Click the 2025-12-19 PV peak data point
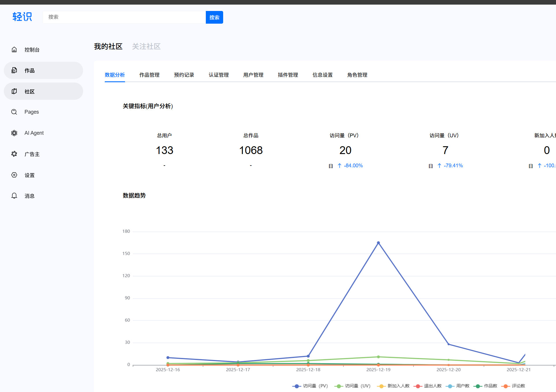Viewport: 556px width, 392px height. (x=378, y=243)
